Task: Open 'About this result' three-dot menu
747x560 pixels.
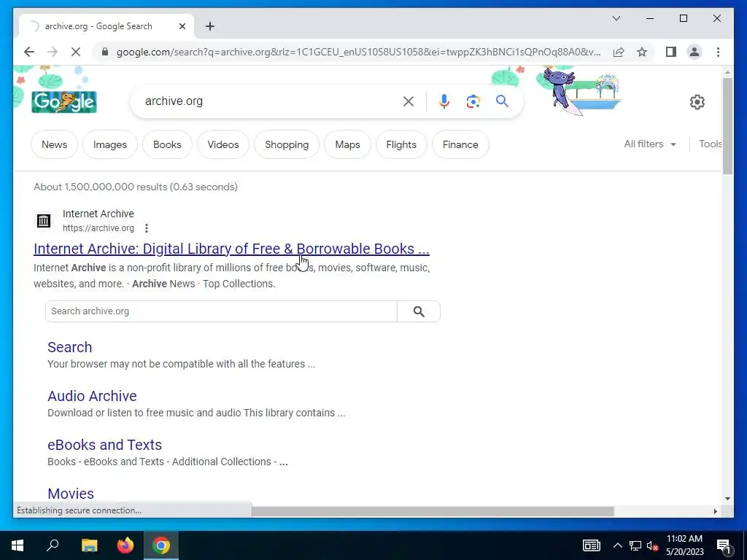Action: (x=147, y=228)
